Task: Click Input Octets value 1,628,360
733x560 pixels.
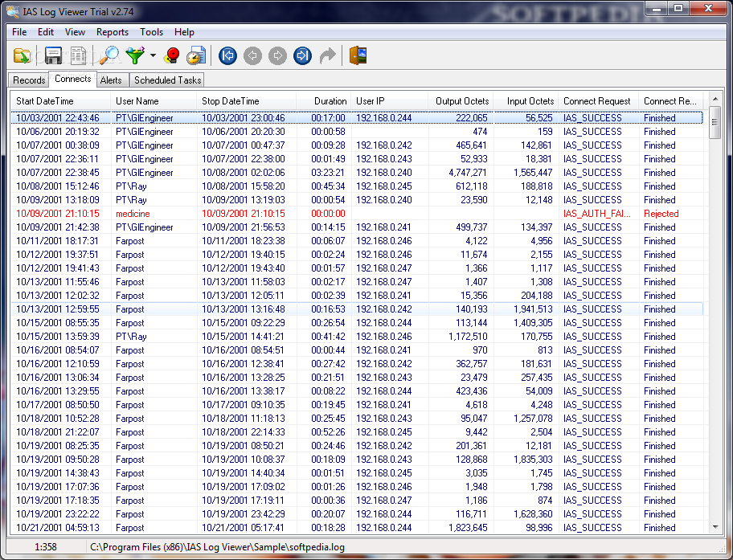Action: (533, 513)
